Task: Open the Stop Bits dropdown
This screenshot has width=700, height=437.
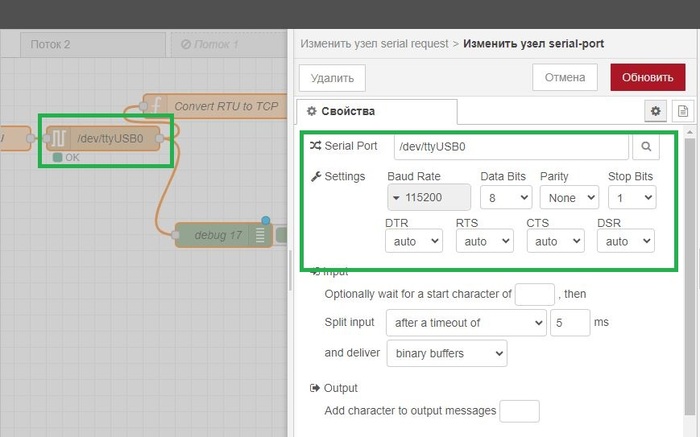Action: 632,198
